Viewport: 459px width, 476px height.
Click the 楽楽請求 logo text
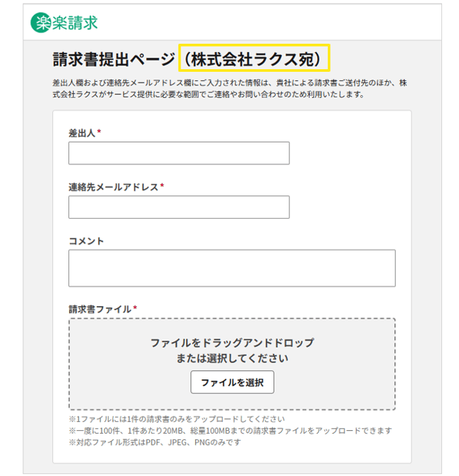click(75, 23)
